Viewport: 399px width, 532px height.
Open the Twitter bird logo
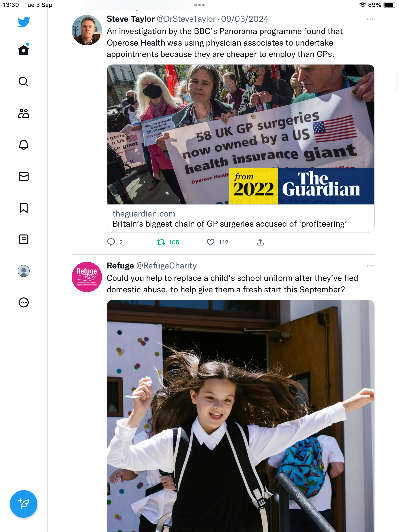[x=24, y=22]
